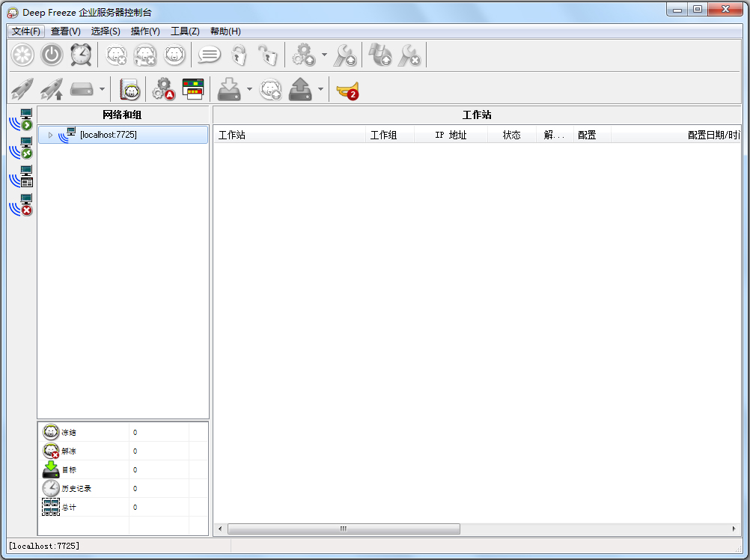The height and width of the screenshot is (560, 750).
Task: Click the notebook with bear icon
Action: [x=129, y=89]
